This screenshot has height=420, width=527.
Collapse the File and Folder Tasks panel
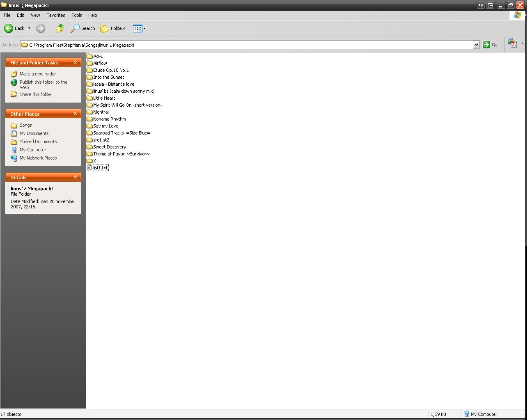75,62
